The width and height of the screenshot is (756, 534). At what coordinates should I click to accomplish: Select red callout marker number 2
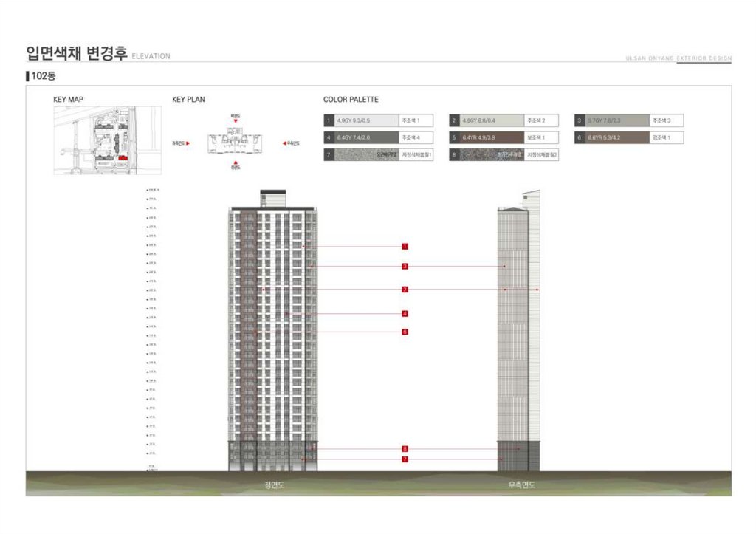pos(405,290)
